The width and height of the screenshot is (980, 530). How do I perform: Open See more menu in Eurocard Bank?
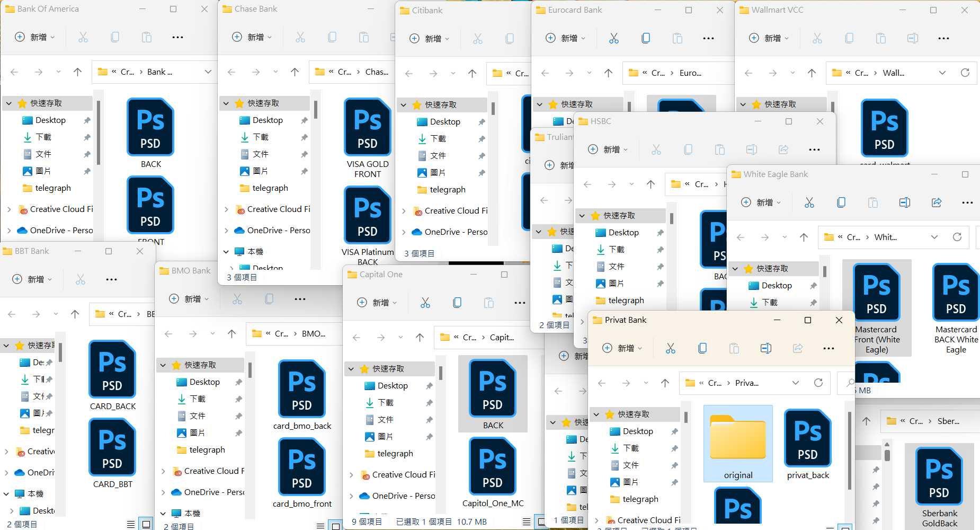point(709,38)
